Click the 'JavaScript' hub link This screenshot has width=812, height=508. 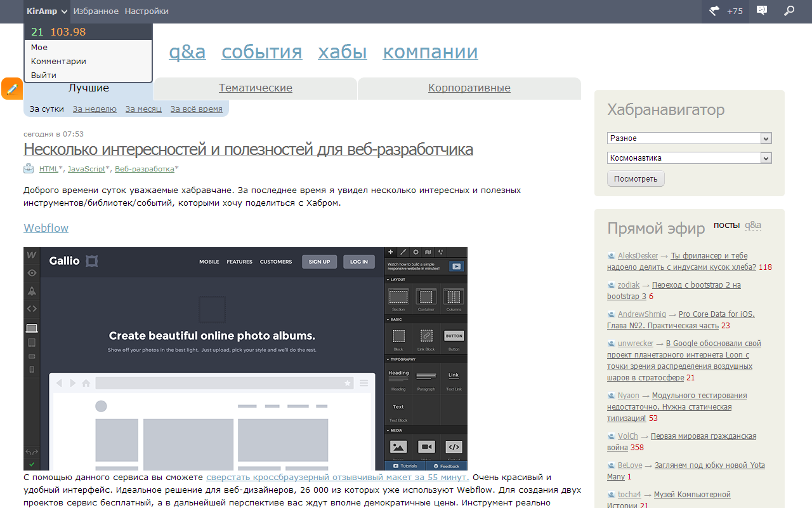click(86, 169)
